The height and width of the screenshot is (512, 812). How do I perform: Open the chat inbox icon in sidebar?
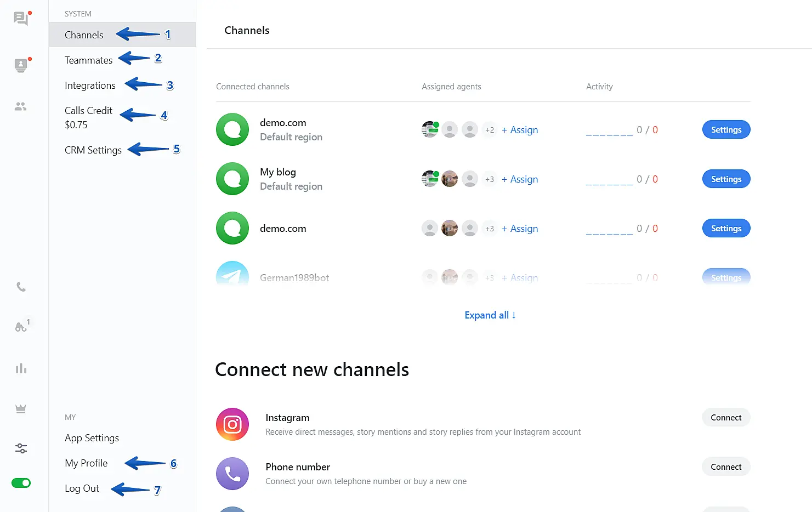tap(21, 19)
